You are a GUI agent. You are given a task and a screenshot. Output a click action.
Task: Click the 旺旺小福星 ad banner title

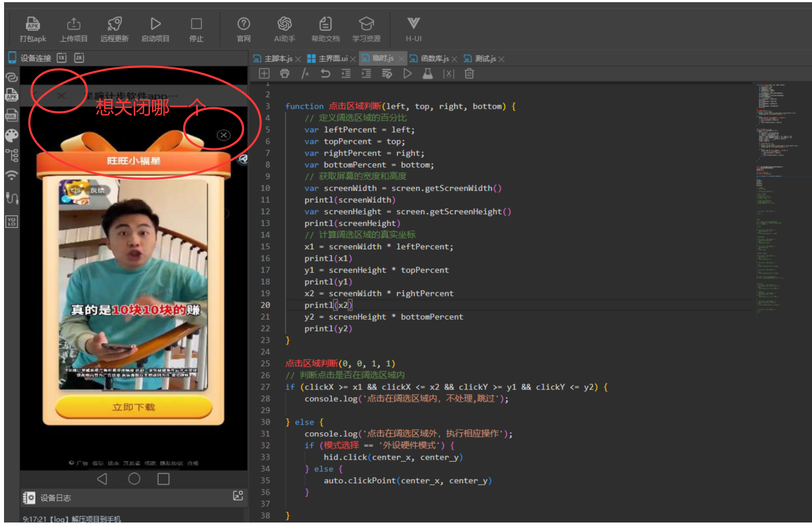coord(134,161)
